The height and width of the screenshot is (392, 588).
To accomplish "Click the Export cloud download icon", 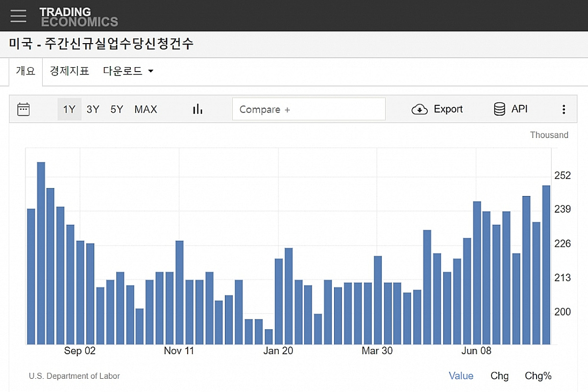I will (419, 109).
